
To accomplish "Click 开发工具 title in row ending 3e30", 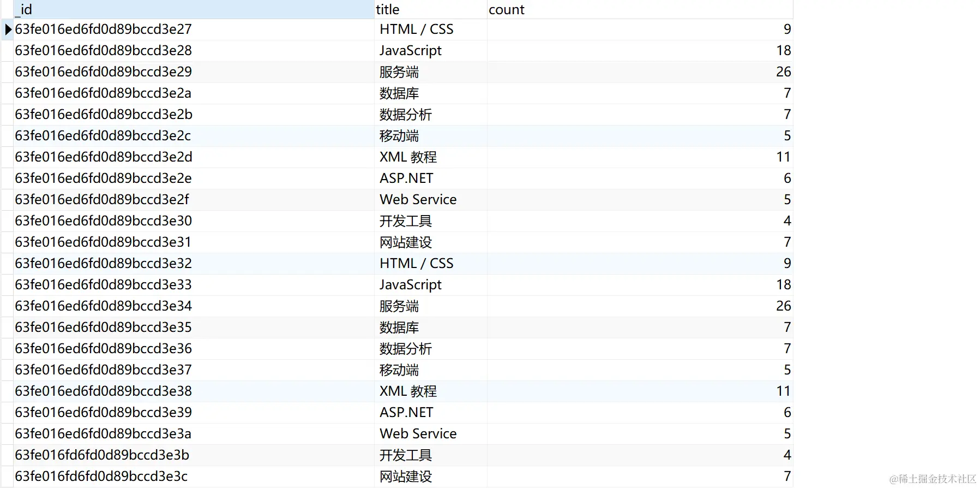I will click(430, 221).
